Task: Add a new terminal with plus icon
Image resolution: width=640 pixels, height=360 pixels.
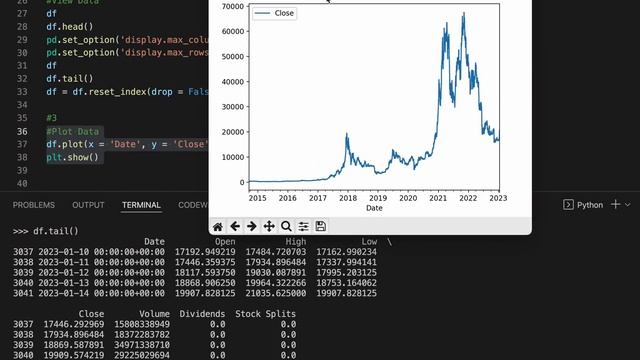Action: coord(616,204)
